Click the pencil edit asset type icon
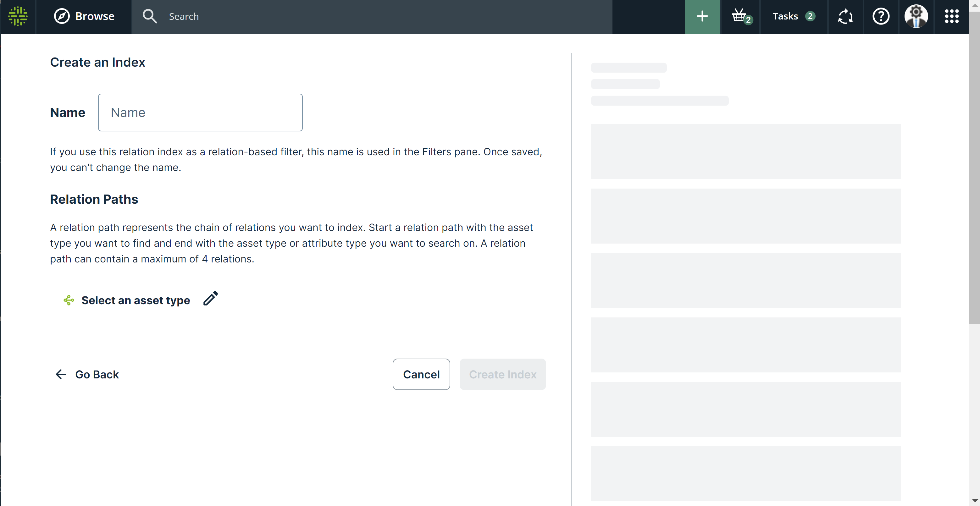Viewport: 980px width, 506px height. 210,299
